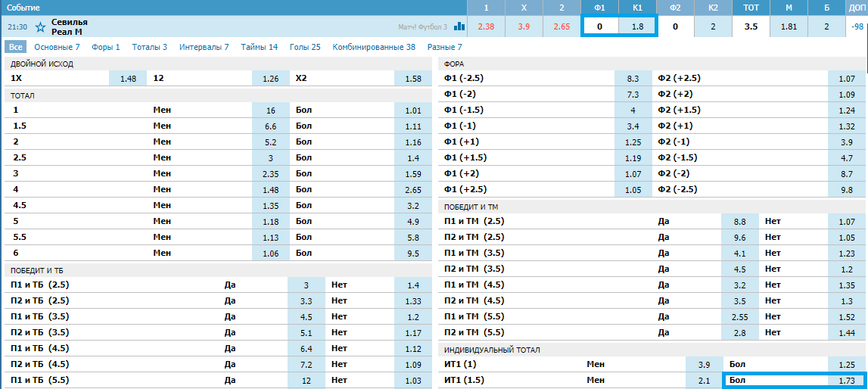Collapse the ПОБЕДИТ И ТМ section header
This screenshot has width=868, height=389.
(652, 207)
